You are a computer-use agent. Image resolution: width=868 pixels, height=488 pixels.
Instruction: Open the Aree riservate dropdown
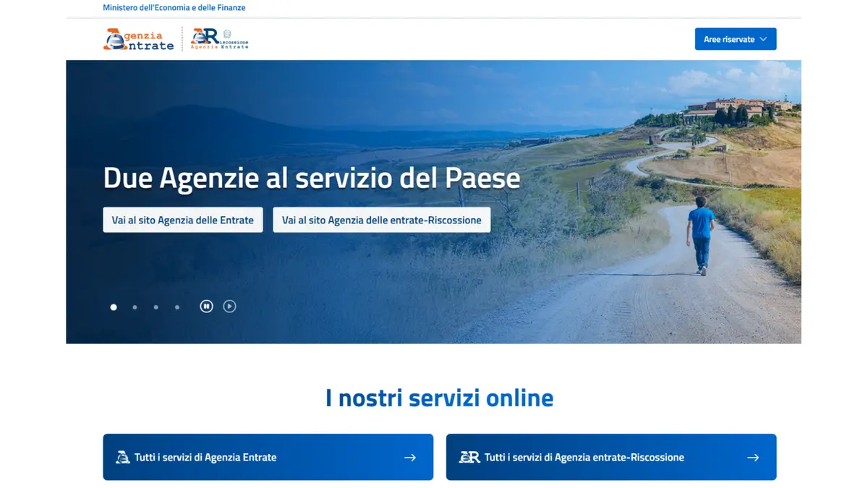(x=729, y=39)
